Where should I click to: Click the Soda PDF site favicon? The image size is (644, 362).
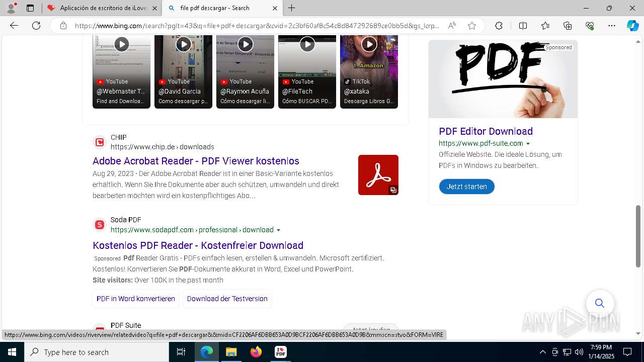coord(100,225)
